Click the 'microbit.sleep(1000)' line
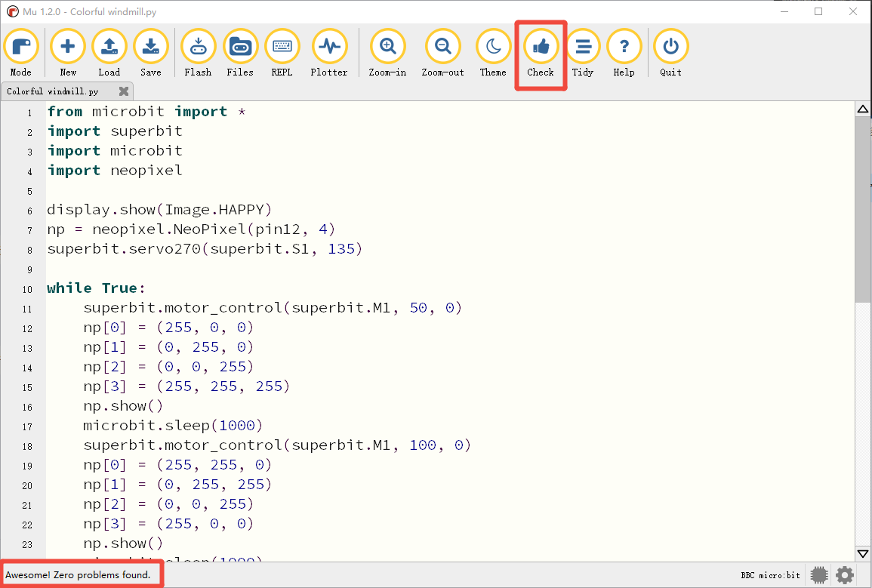Viewport: 872px width, 588px height. 173,426
